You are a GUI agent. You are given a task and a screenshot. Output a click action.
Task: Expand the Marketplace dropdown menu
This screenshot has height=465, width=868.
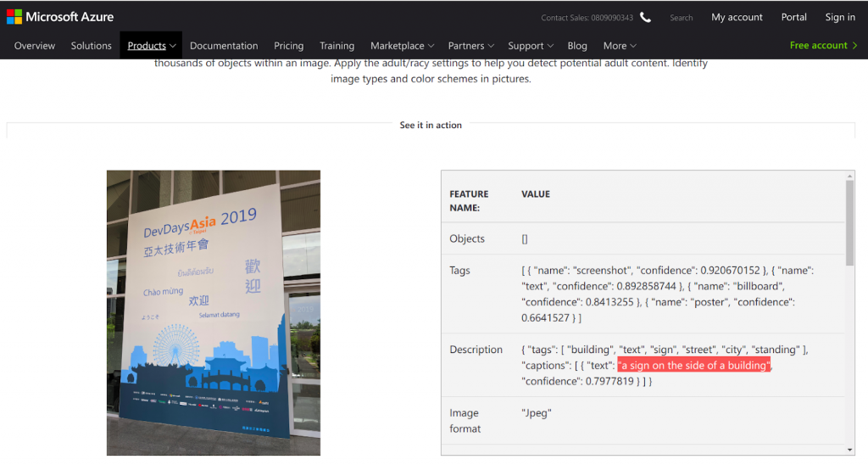point(402,46)
